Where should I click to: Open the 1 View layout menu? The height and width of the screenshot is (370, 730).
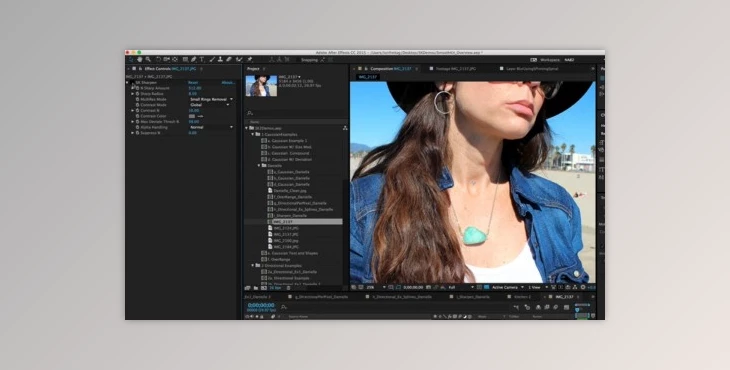539,287
